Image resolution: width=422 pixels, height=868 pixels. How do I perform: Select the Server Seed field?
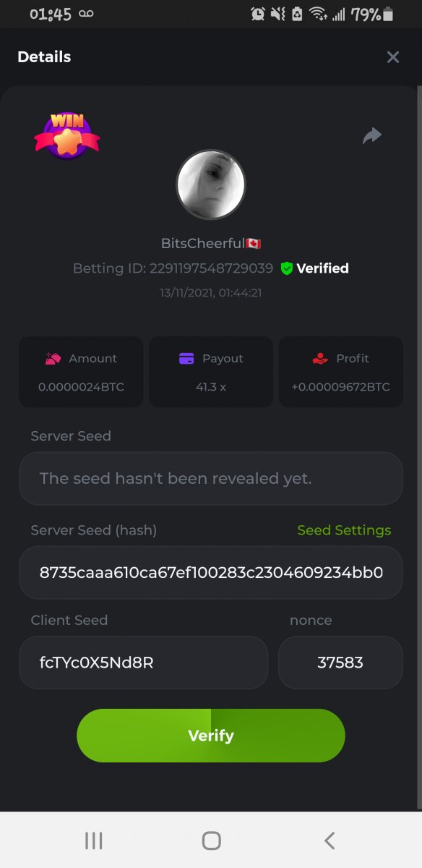211,478
